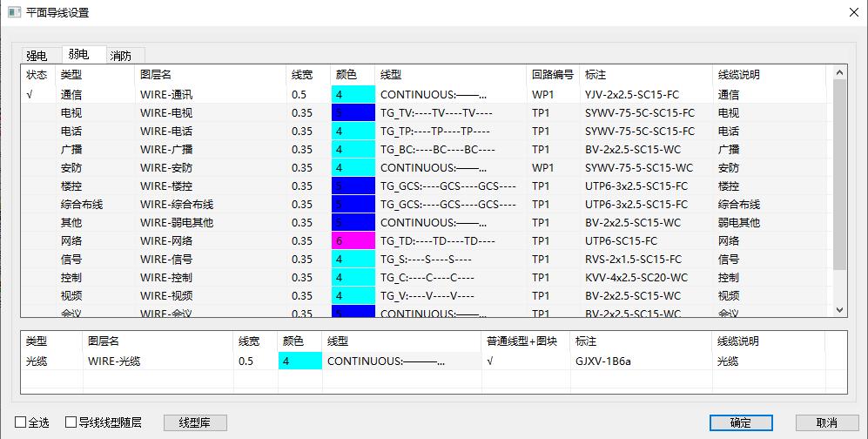This screenshot has width=868, height=439.
Task: Confirm settings with the 确定 button
Action: tap(740, 422)
